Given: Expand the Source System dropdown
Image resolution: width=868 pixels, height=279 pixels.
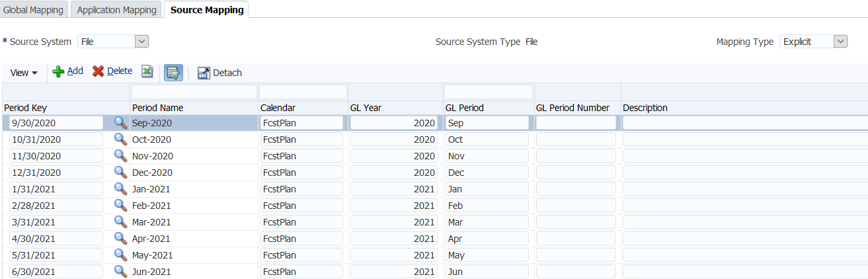Looking at the screenshot, I should 141,42.
